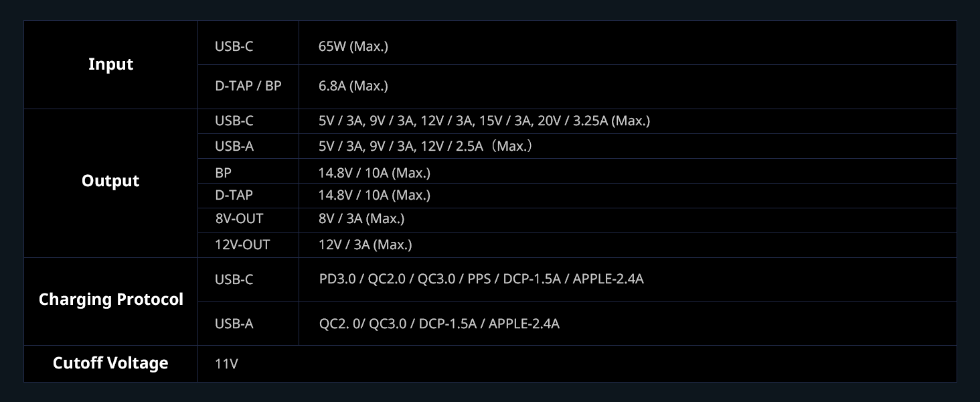Viewport: 980px width, 402px height.
Task: Select the 11V cutoff voltage value
Action: tap(226, 364)
